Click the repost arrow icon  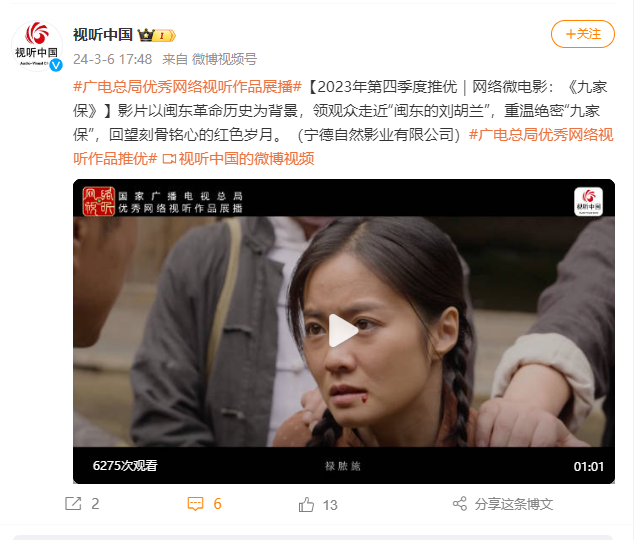click(x=73, y=504)
